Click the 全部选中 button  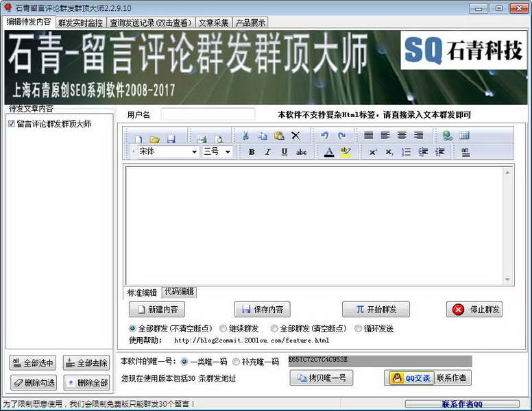[x=33, y=363]
